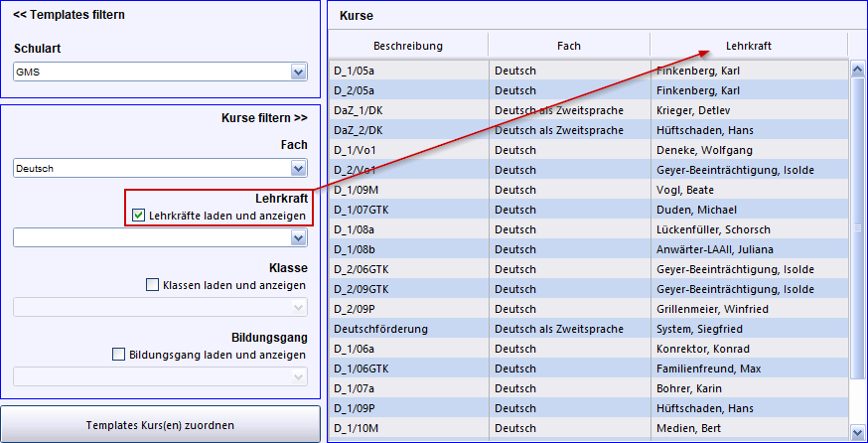Screen dimensions: 868x443
Task: Click teacher 'System, Siegfried'
Action: (x=699, y=330)
